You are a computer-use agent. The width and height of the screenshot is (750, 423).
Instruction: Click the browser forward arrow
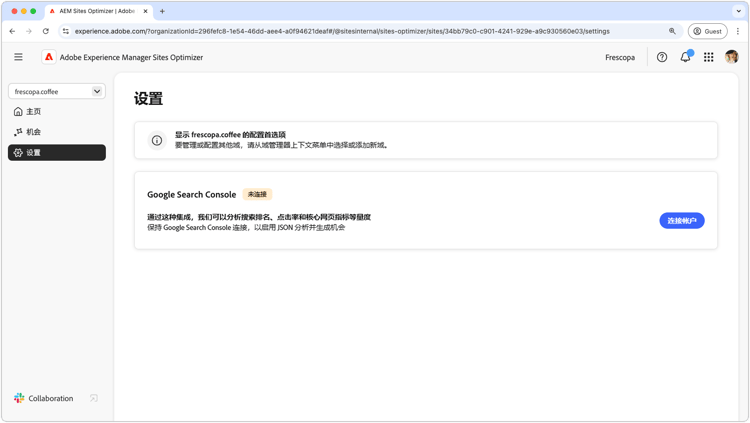pyautogui.click(x=29, y=31)
